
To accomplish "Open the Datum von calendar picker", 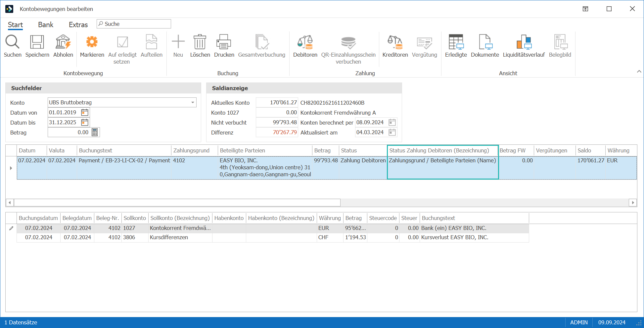I will coord(85,112).
